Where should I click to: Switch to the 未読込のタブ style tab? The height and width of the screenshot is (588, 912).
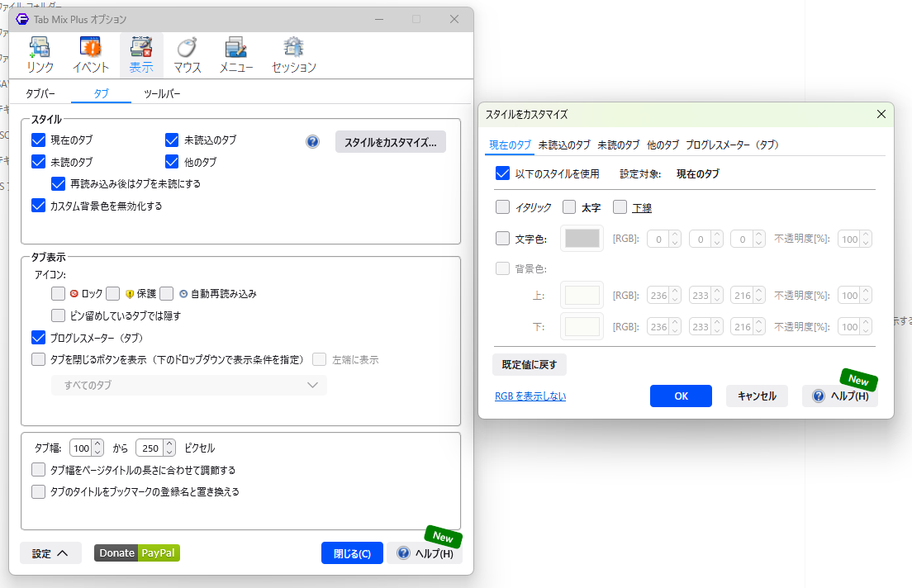click(x=564, y=145)
